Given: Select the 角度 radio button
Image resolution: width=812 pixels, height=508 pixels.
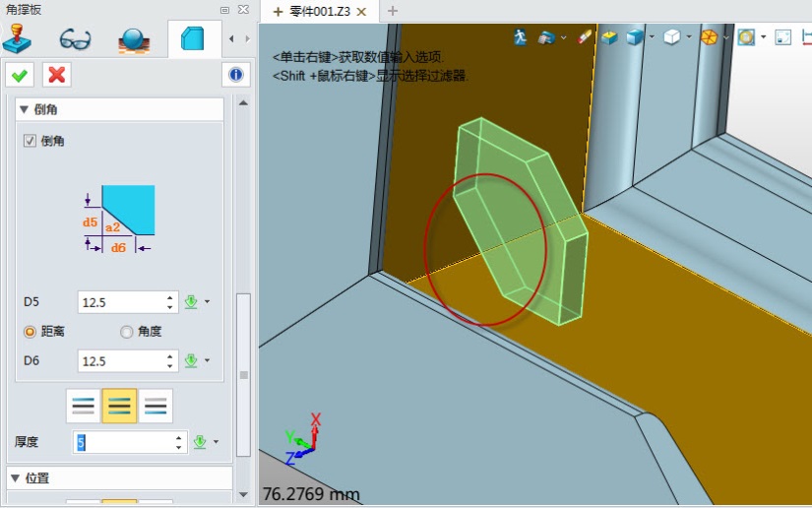Looking at the screenshot, I should pyautogui.click(x=126, y=332).
